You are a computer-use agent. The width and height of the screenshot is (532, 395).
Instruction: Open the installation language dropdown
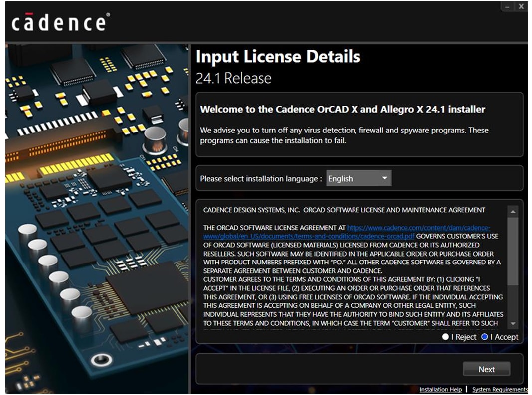[x=358, y=178]
